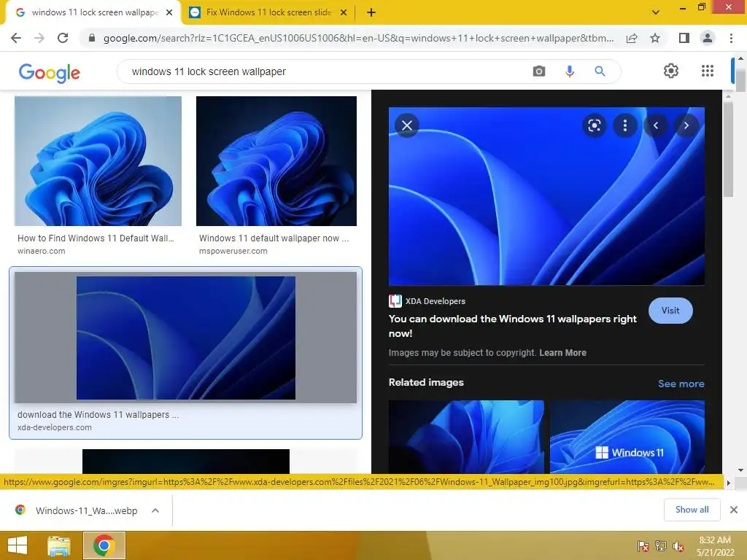Click 'Windows 11 default wallpaper now ...' caption
Image resolution: width=747 pixels, height=560 pixels.
tap(274, 238)
